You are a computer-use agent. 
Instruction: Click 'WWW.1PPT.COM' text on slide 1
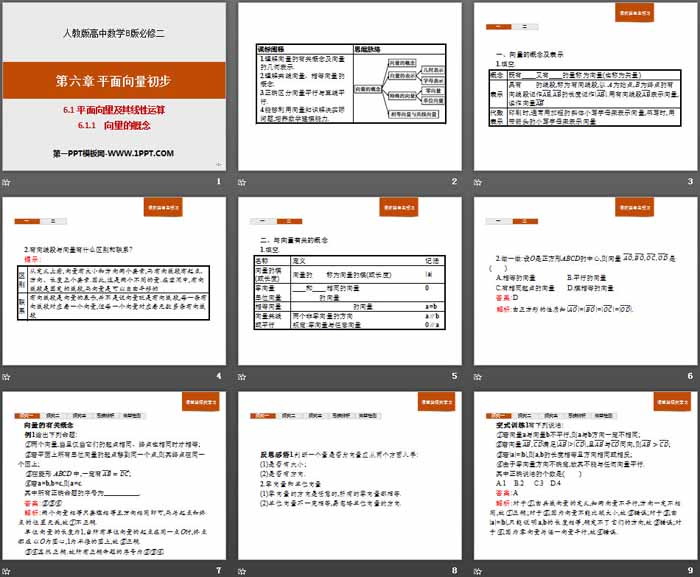point(141,153)
